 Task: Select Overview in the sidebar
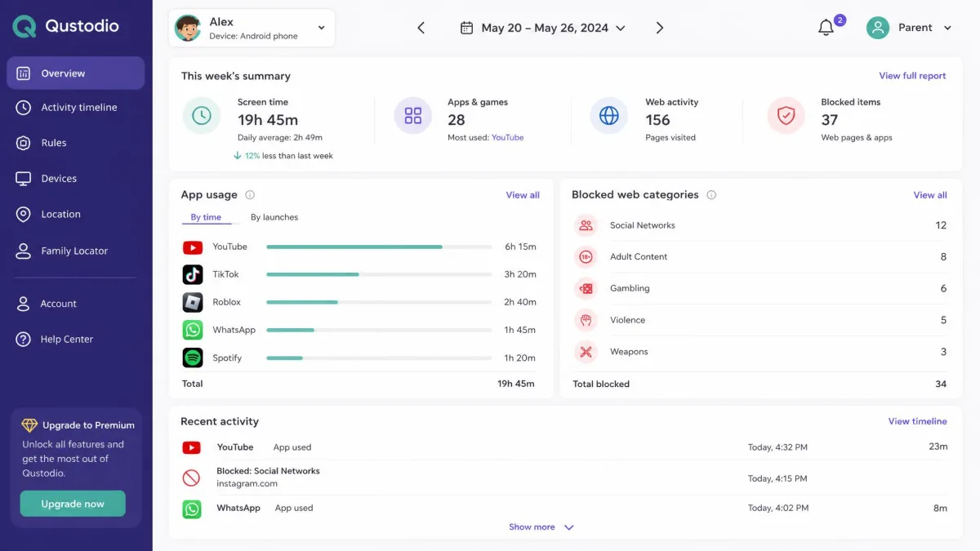pos(76,73)
